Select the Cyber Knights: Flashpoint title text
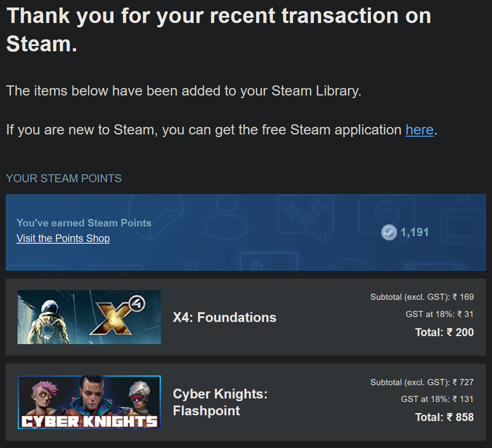The image size is (492, 448). pyautogui.click(x=220, y=402)
